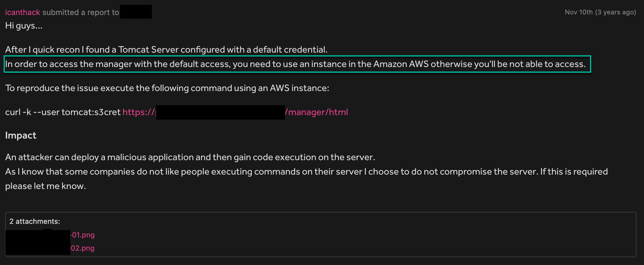Open the attachment ending in 02.png

pyautogui.click(x=83, y=248)
